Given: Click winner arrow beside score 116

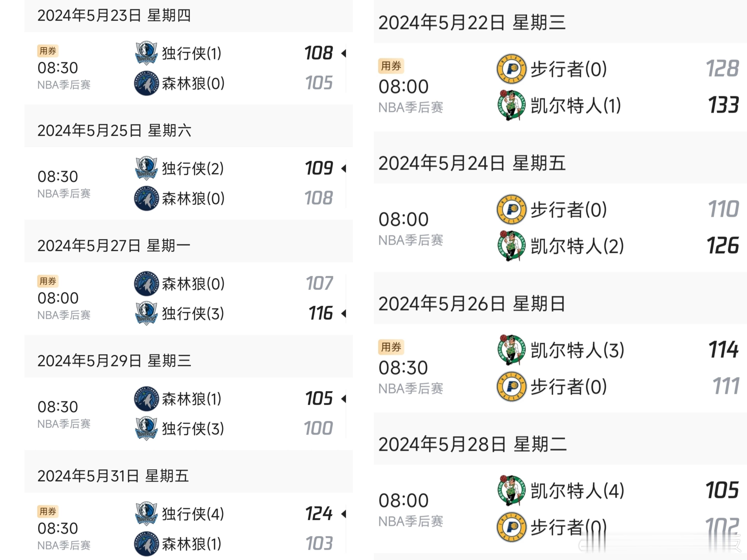Looking at the screenshot, I should pos(344,314).
